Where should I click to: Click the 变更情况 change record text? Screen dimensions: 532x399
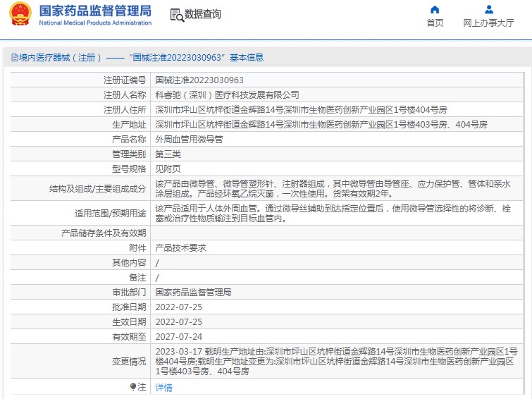[337, 362]
